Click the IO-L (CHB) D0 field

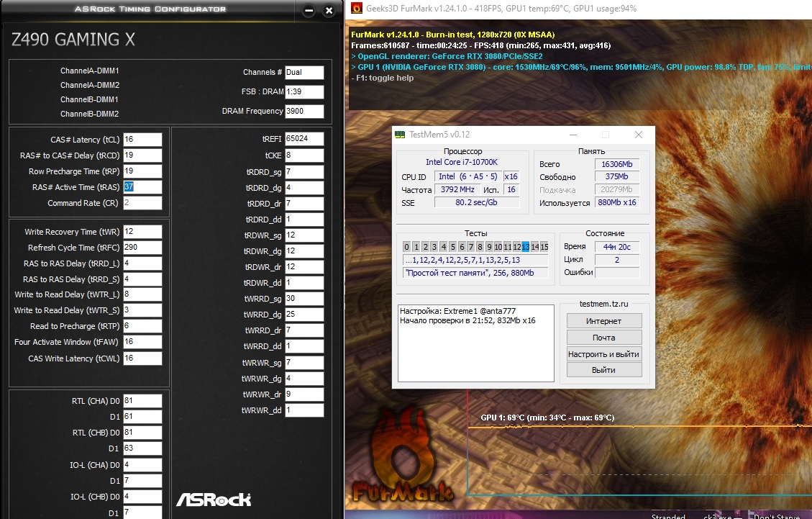click(x=142, y=497)
